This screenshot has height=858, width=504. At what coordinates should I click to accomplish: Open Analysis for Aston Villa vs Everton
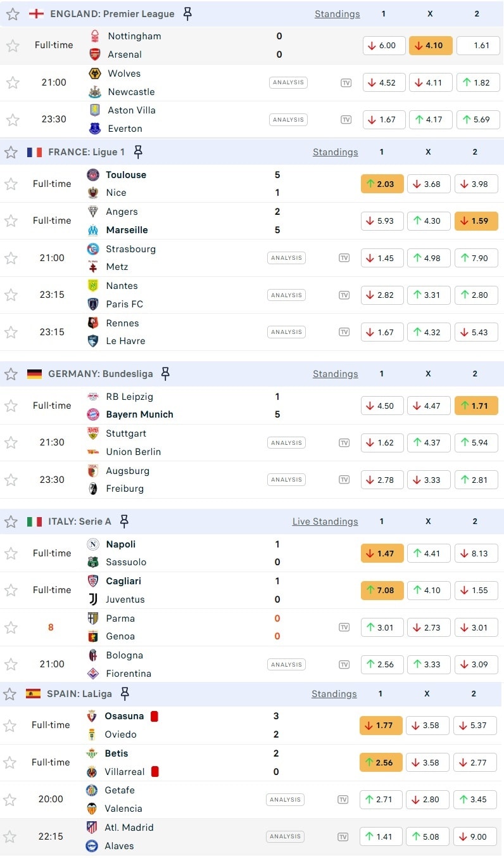(287, 120)
